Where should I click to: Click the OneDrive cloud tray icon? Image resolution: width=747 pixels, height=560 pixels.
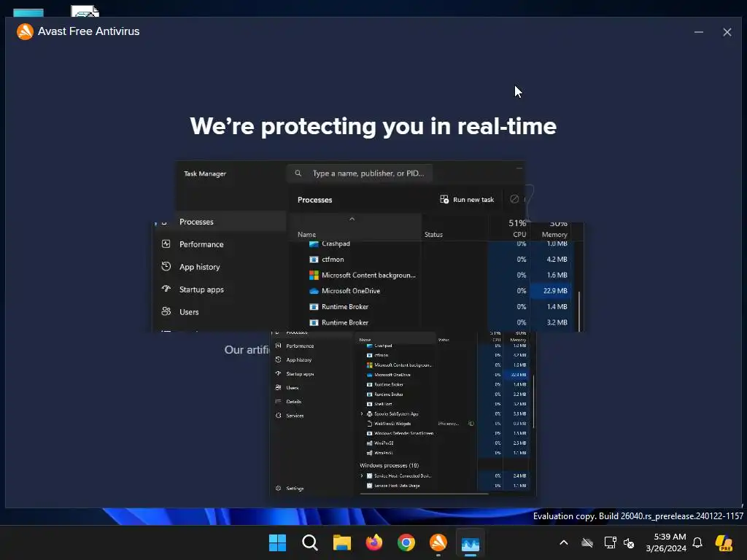587,542
